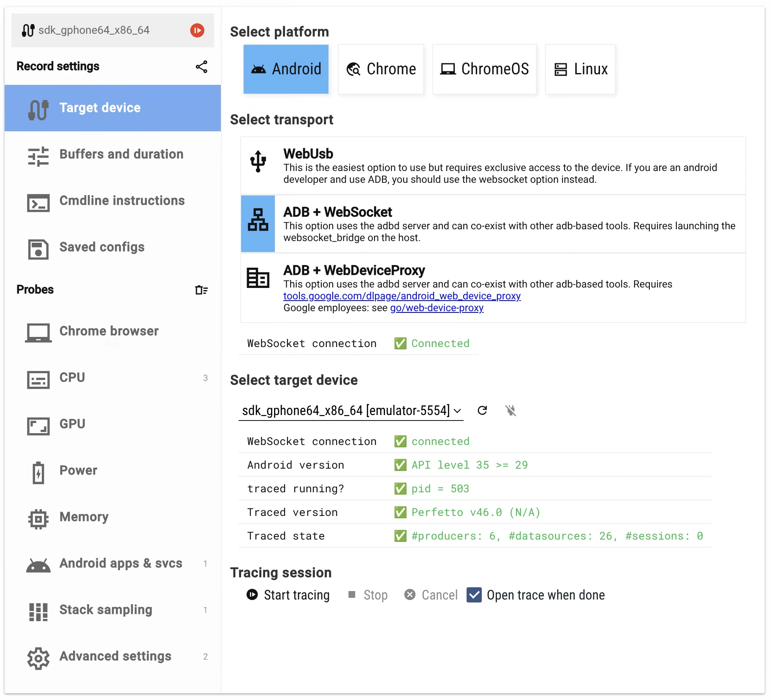Select the Chrome platform option
Screen dimensions: 771x700
pyautogui.click(x=381, y=69)
